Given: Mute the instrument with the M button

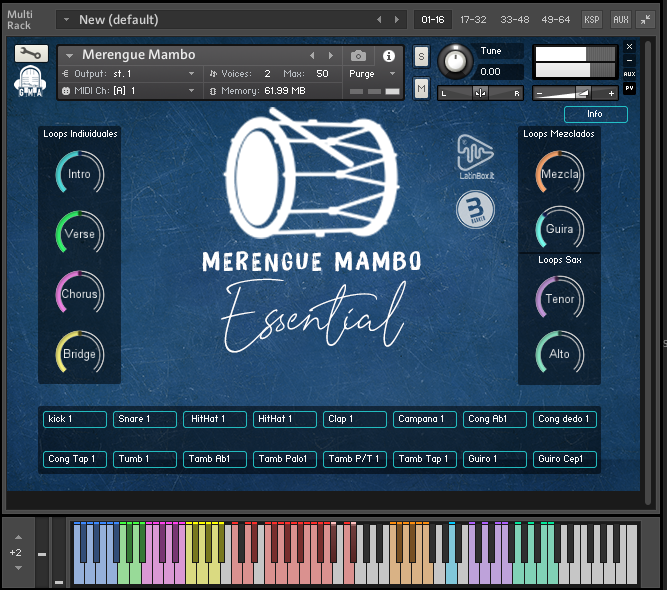Looking at the screenshot, I should click(x=421, y=88).
